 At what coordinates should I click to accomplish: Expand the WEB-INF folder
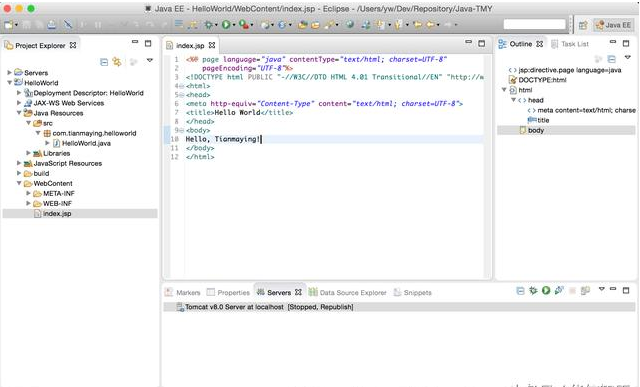(29, 203)
